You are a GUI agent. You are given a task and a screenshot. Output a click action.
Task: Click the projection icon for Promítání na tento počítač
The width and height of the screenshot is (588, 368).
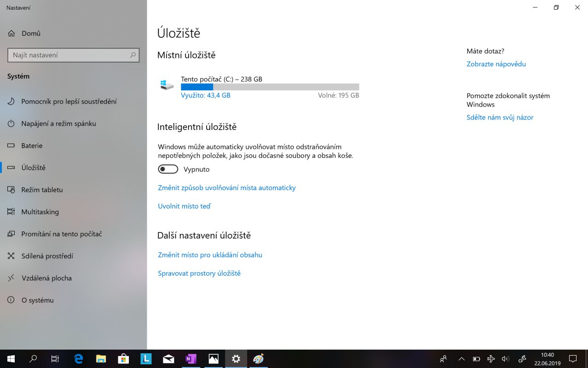click(12, 234)
